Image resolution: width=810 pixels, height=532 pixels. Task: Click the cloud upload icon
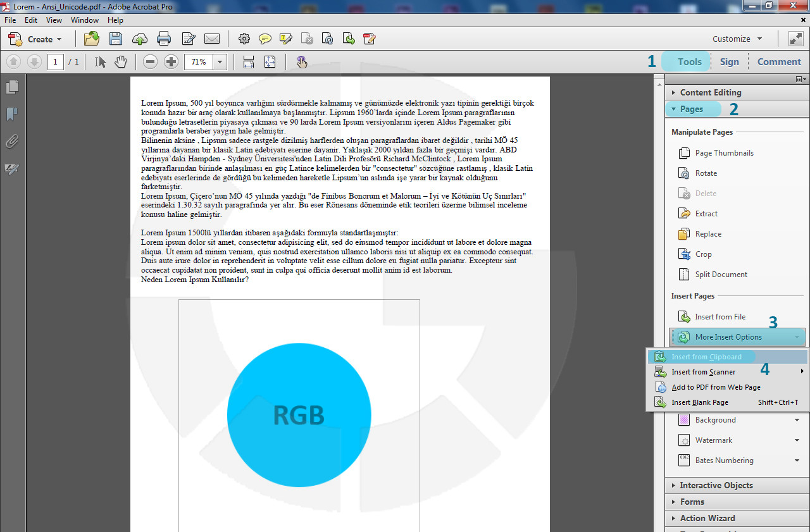139,39
